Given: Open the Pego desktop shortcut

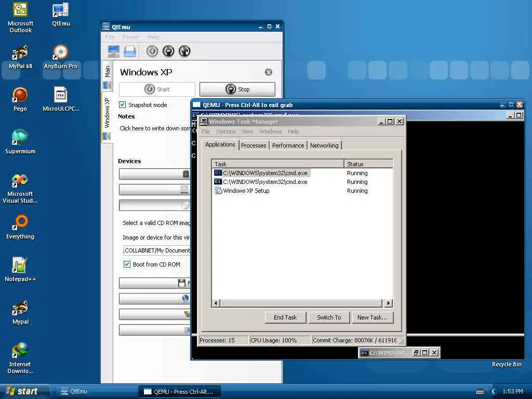Looking at the screenshot, I should tap(20, 99).
